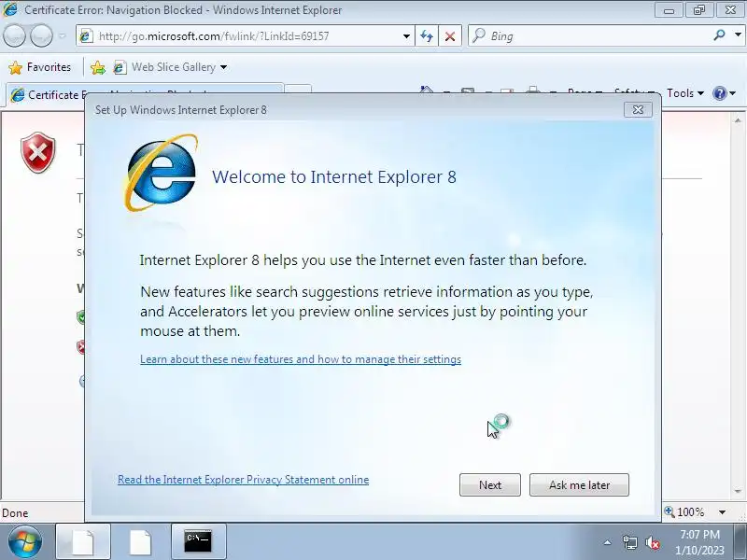This screenshot has height=560, width=747.
Task: Show hidden system tray icons
Action: tap(608, 542)
